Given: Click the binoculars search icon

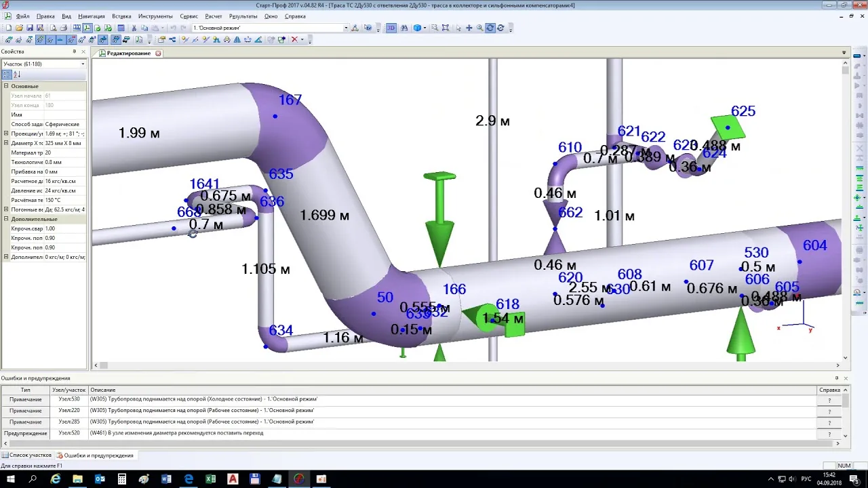Looking at the screenshot, I should click(404, 28).
